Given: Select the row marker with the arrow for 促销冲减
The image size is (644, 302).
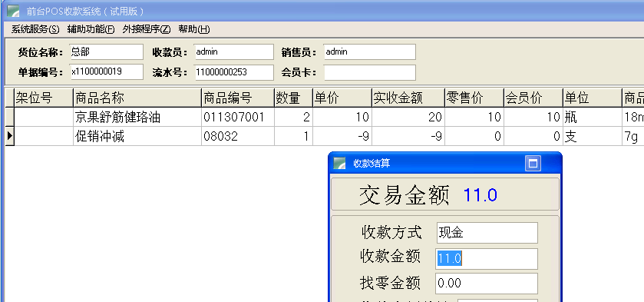Looking at the screenshot, I should (9, 136).
